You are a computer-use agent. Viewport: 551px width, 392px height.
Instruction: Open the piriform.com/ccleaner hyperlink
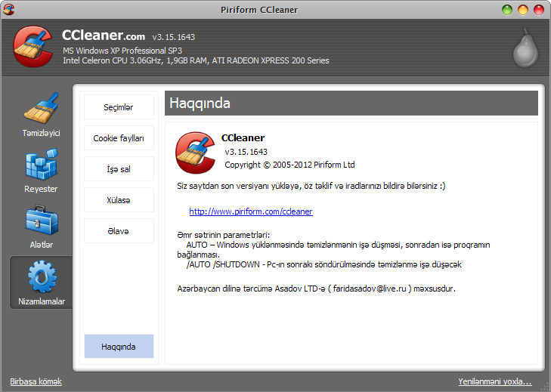point(250,211)
